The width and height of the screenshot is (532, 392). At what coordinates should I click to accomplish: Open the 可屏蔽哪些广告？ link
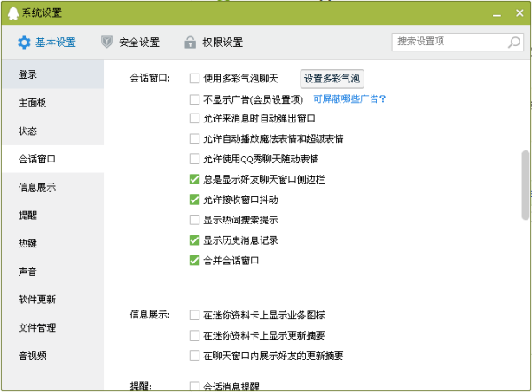tap(349, 99)
